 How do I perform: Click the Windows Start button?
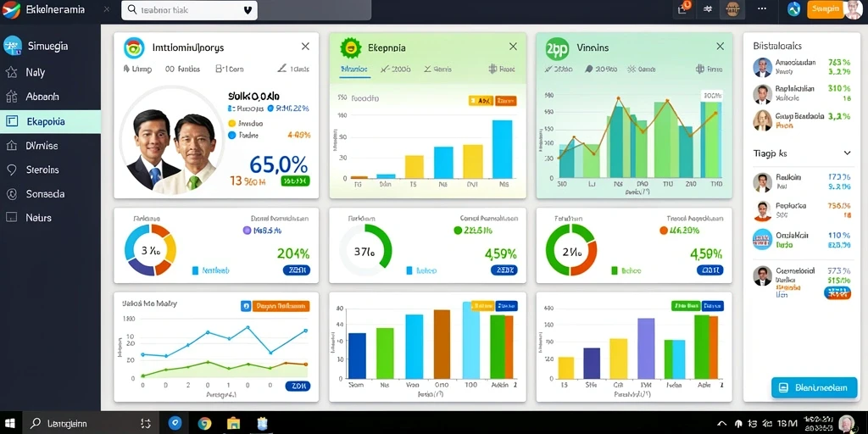tap(10, 424)
